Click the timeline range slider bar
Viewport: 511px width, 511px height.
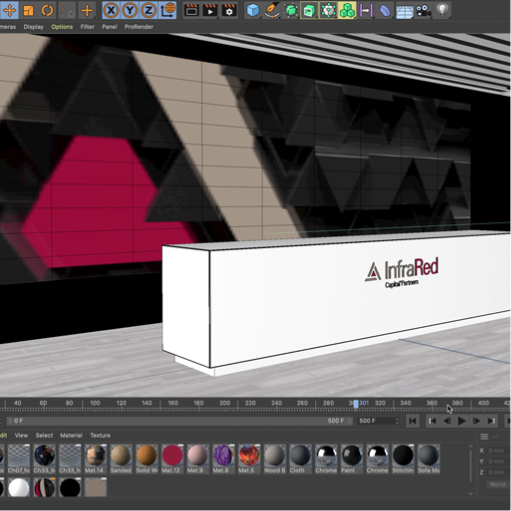click(x=179, y=421)
